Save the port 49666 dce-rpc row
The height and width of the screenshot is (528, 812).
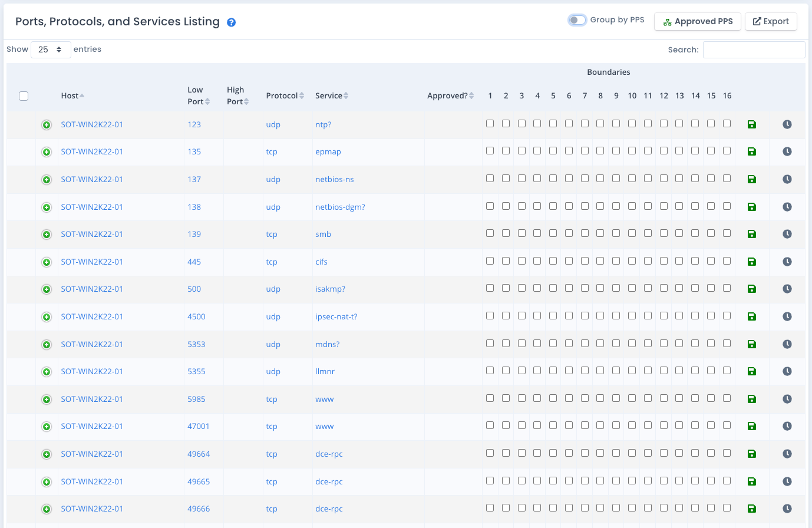pos(752,509)
